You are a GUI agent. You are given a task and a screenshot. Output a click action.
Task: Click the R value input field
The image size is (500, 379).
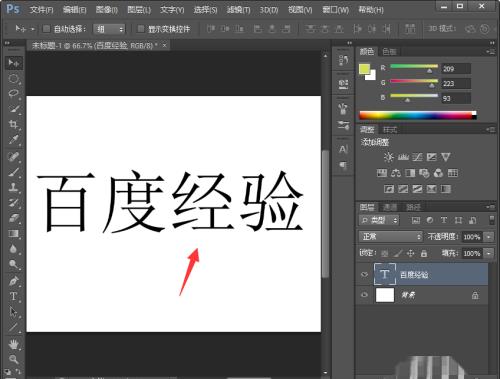456,69
